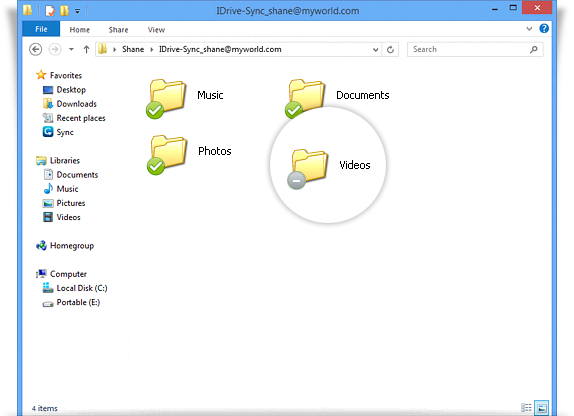Screen dimensions: 574x416
Task: Click the Shane breadcrumb in address bar
Action: [x=133, y=49]
